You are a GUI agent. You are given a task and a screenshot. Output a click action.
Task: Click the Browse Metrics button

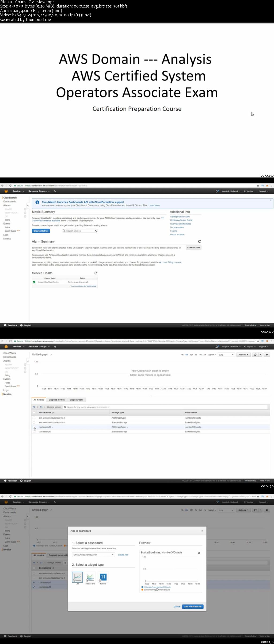pos(41,231)
